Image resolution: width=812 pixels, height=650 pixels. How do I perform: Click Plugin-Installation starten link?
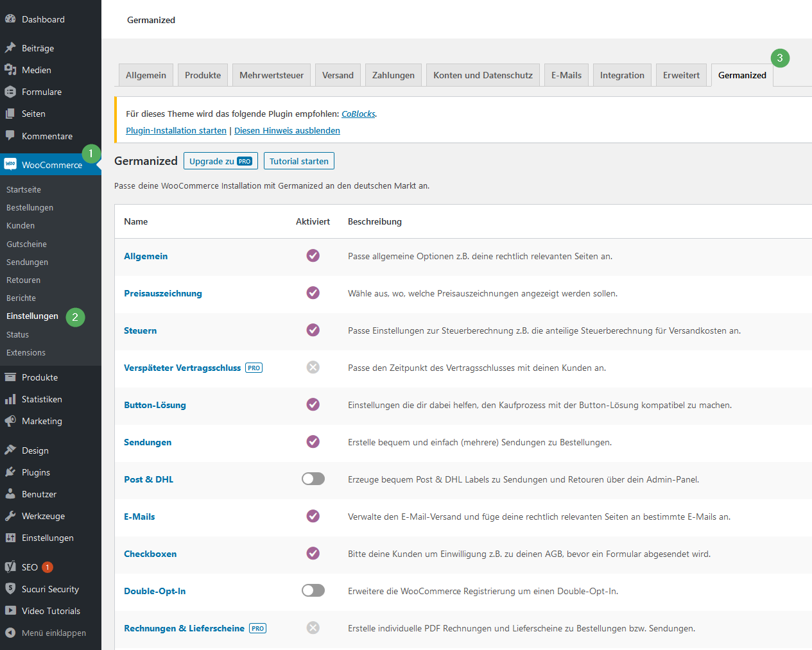176,130
